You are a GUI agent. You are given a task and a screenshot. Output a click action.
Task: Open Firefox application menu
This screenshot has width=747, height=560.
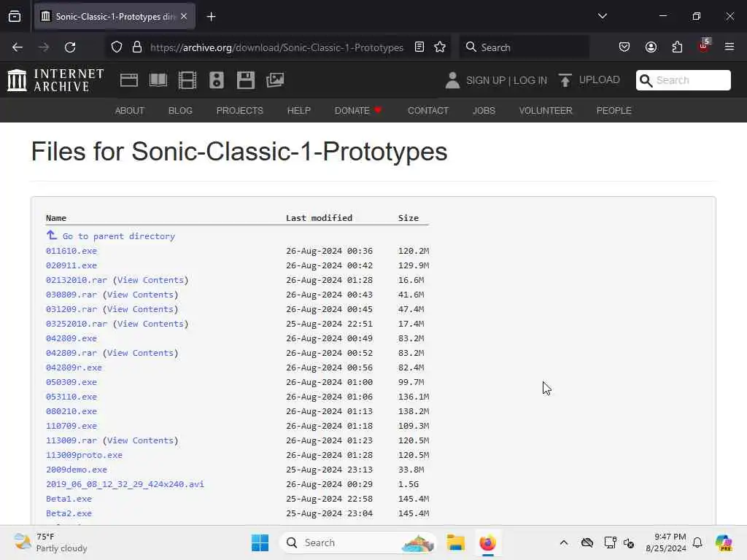[729, 47]
